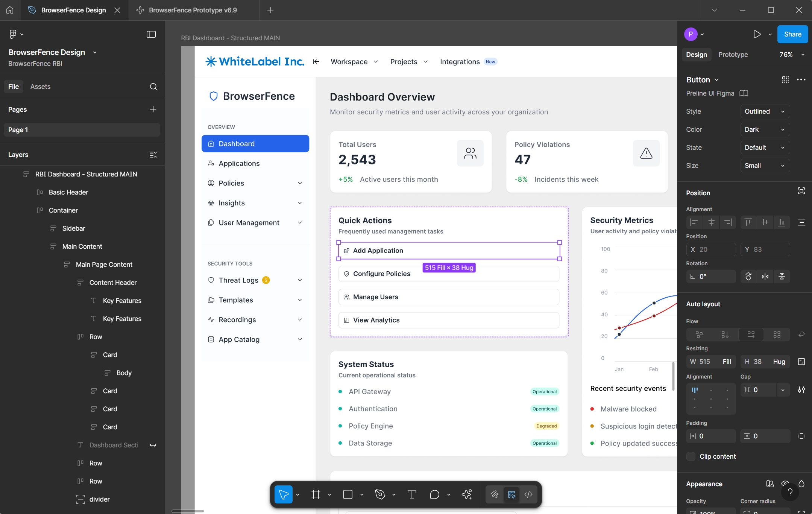Switch to the Assets tab
This screenshot has width=812, height=514.
pos(41,87)
